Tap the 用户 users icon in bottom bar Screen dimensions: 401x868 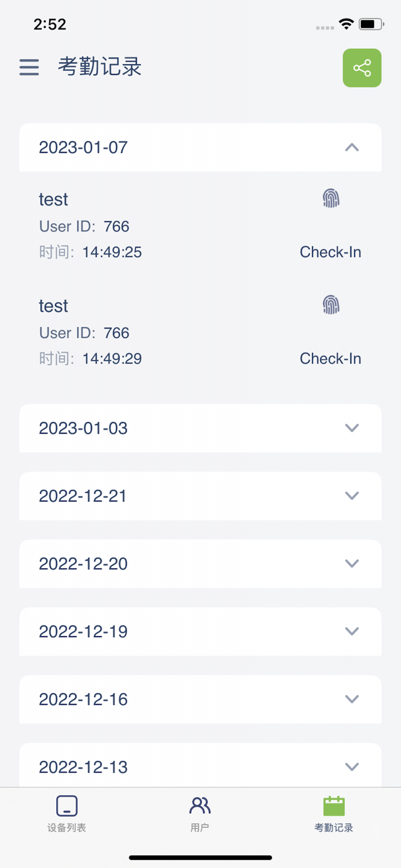click(199, 805)
